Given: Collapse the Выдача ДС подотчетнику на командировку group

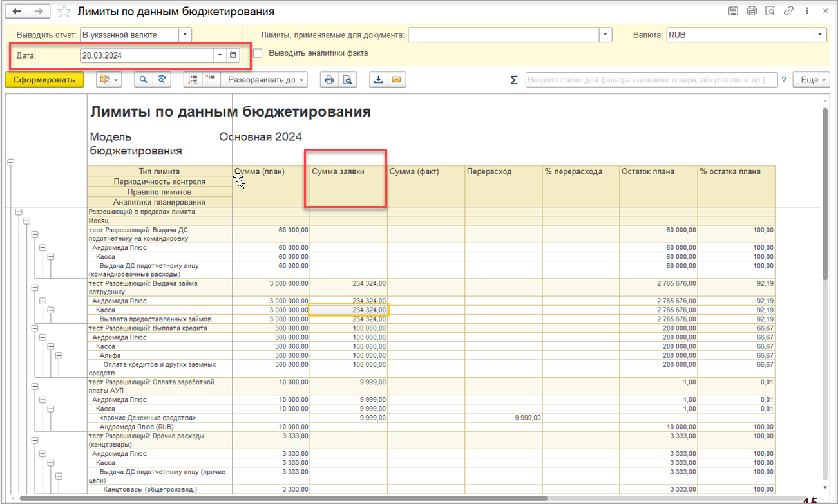Looking at the screenshot, I should (x=35, y=234).
